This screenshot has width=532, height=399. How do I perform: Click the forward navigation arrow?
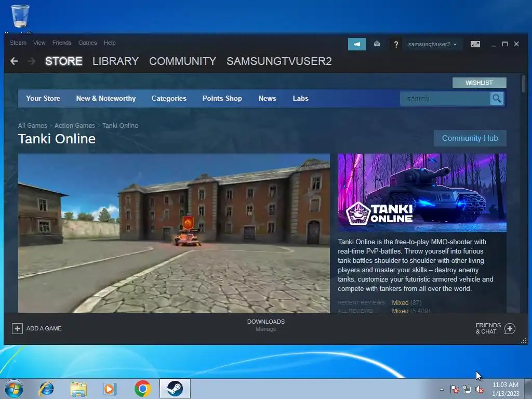tap(31, 61)
